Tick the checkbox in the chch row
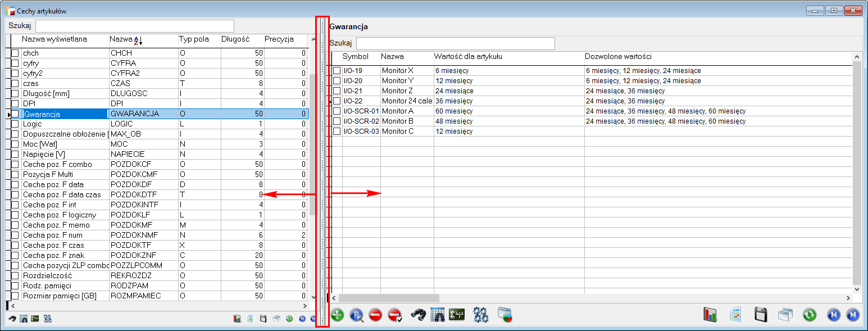Viewport: 868px width, 331px height. tap(16, 53)
